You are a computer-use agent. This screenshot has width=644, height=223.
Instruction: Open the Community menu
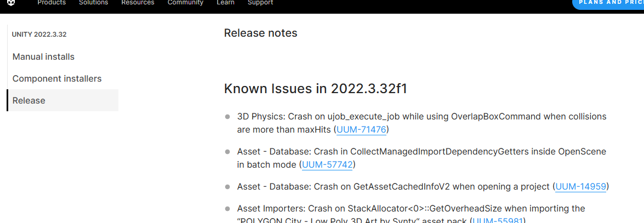point(185,3)
